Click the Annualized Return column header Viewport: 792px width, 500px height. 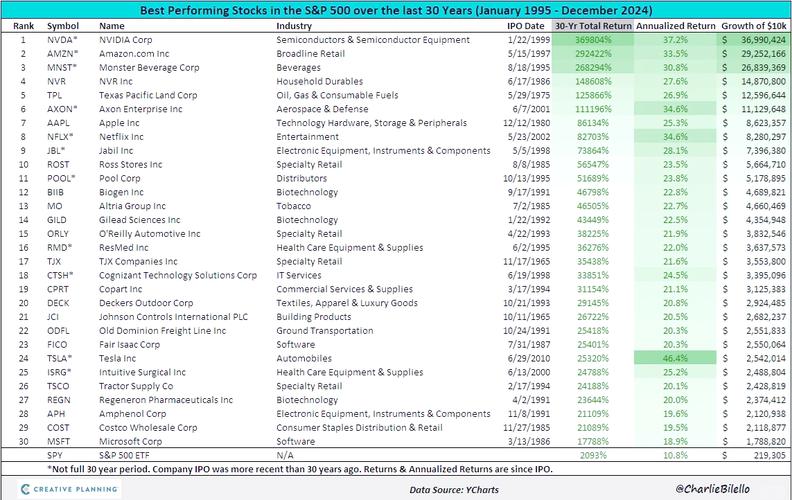coord(675,26)
